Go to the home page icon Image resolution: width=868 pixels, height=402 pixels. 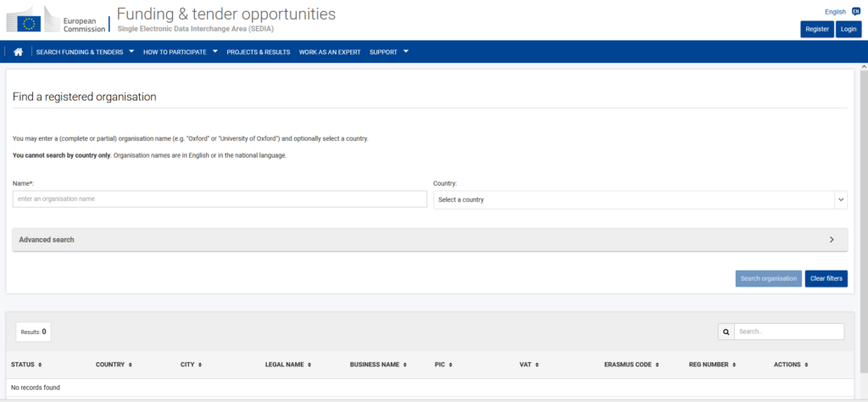click(x=19, y=52)
